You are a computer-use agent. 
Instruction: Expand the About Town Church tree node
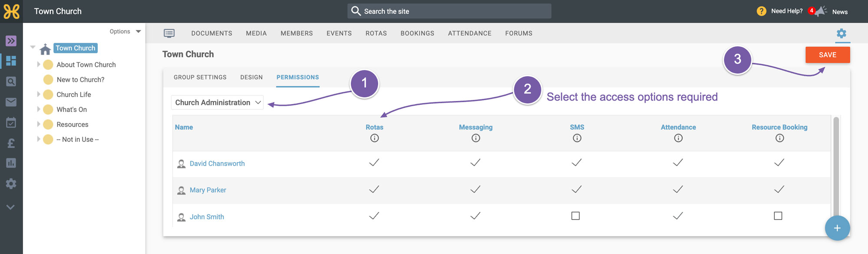(38, 64)
